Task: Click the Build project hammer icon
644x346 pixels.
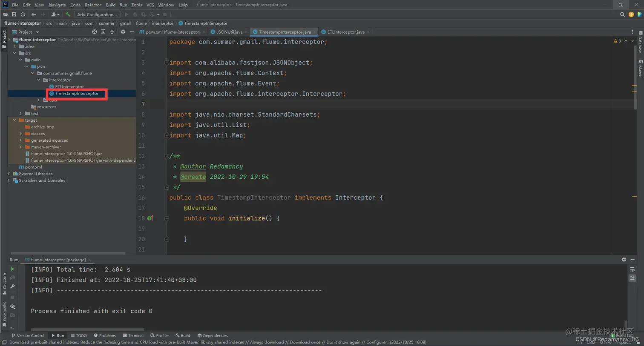Action: coord(68,14)
